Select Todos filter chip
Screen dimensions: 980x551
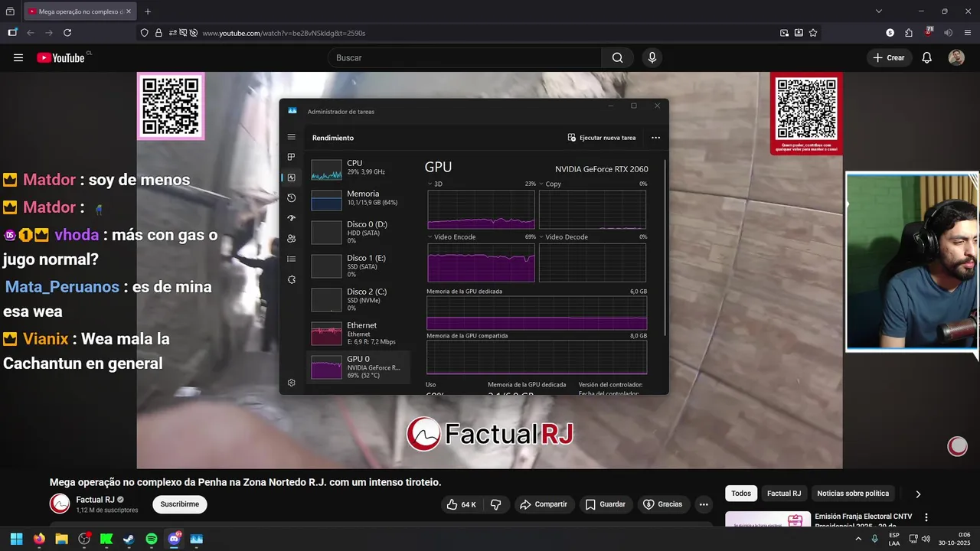[741, 494]
